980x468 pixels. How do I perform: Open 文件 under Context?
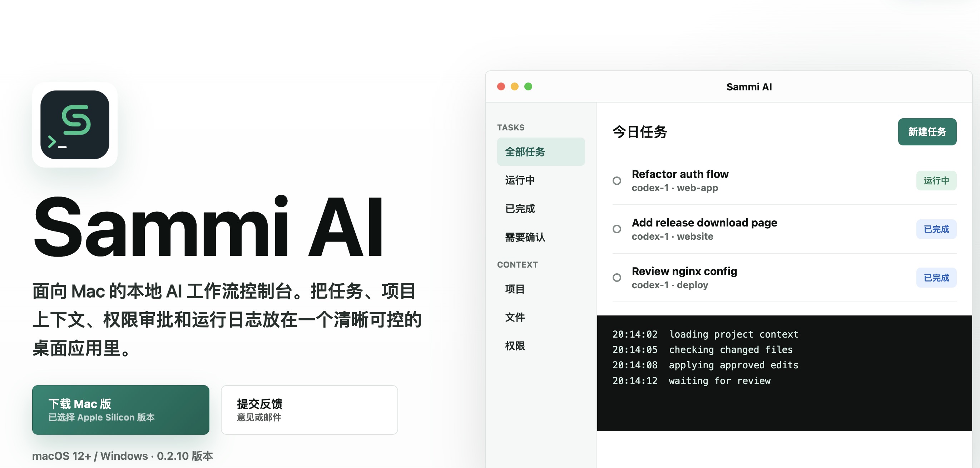pyautogui.click(x=541, y=317)
